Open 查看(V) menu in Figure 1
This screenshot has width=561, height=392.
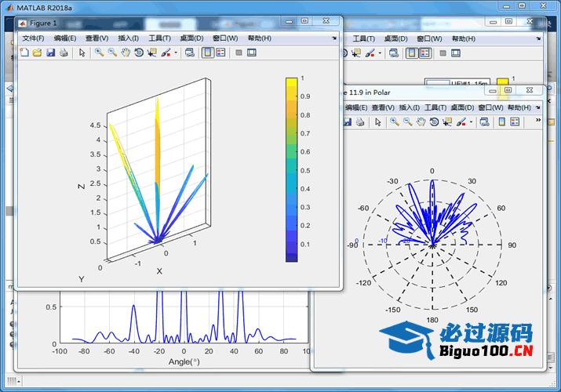[x=97, y=38]
